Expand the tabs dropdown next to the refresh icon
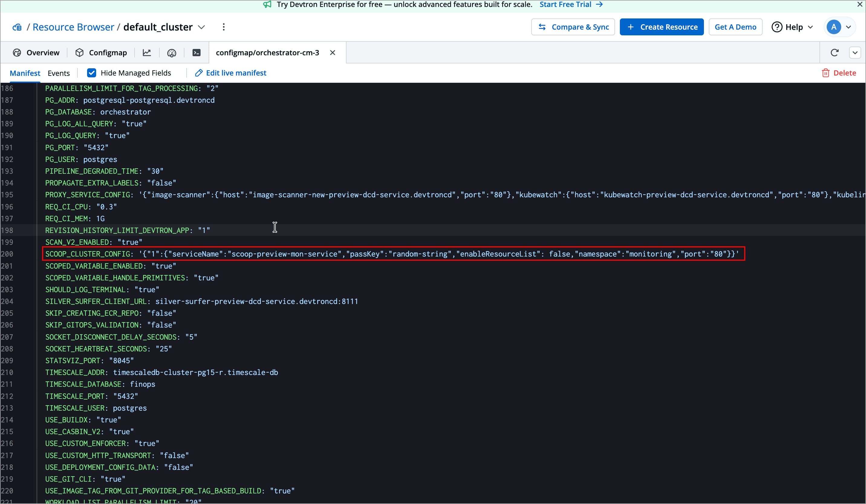Screen dimensions: 866x504 [x=855, y=53]
